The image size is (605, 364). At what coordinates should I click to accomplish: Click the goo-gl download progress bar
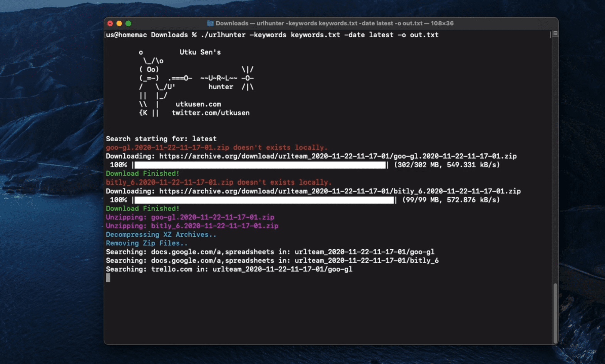coord(260,165)
